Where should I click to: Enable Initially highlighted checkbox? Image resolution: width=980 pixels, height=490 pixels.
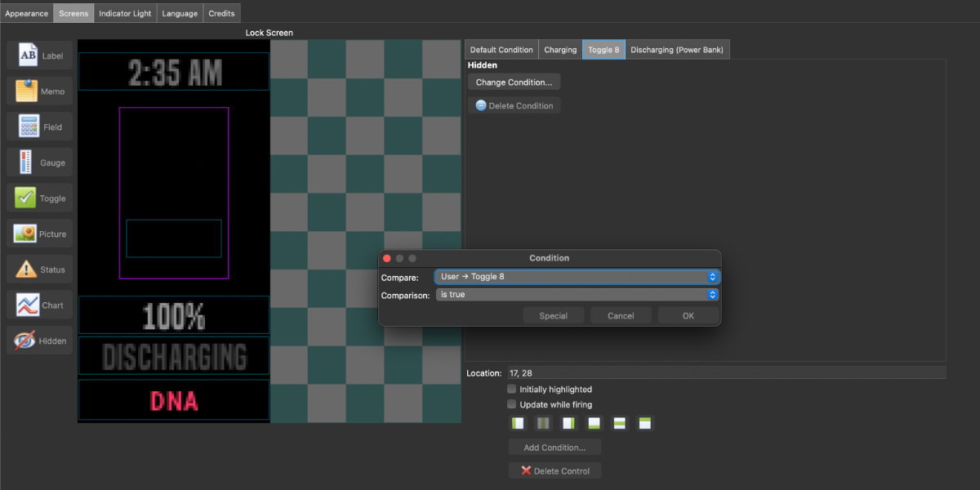coord(512,390)
